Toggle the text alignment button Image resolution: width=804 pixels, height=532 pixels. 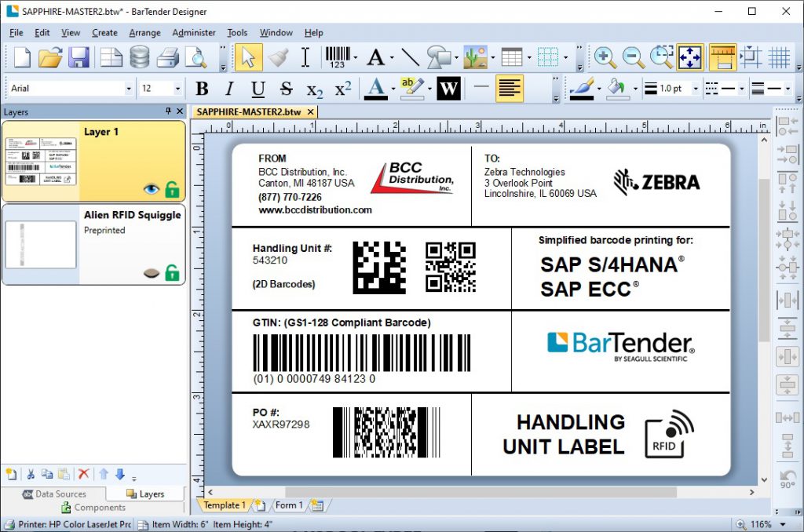(509, 88)
